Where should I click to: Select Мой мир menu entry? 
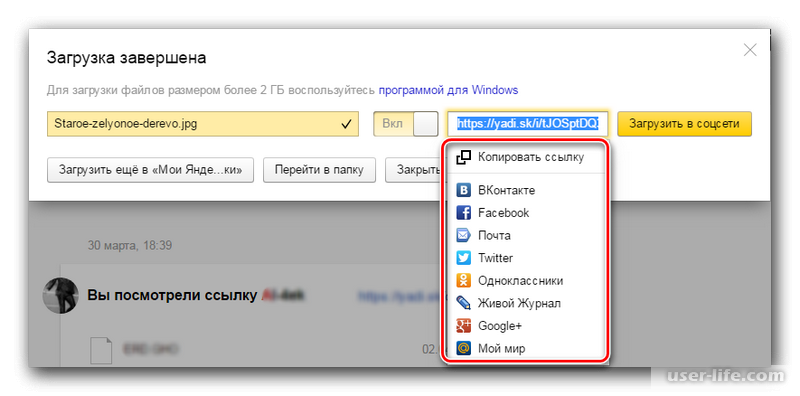[x=526, y=349]
